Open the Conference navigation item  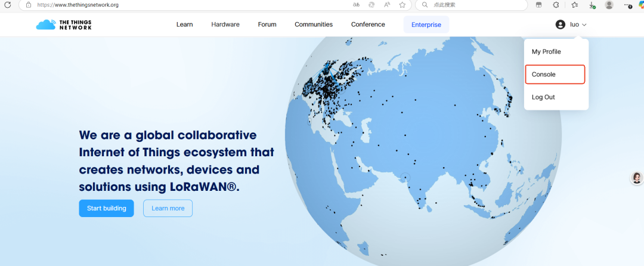[368, 24]
